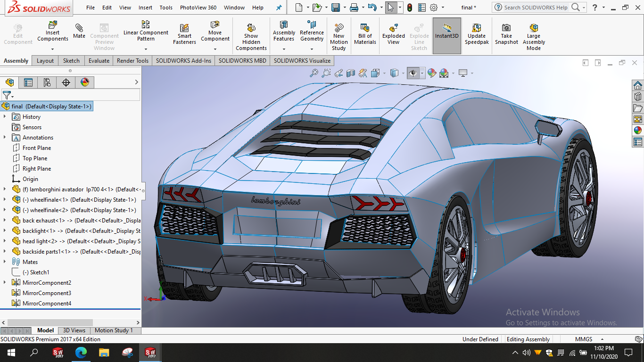Expand the Mates folder
The height and width of the screenshot is (362, 644).
(x=5, y=262)
